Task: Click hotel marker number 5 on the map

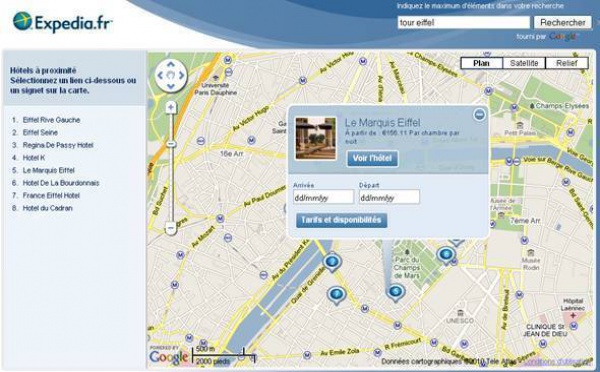Action: click(396, 292)
